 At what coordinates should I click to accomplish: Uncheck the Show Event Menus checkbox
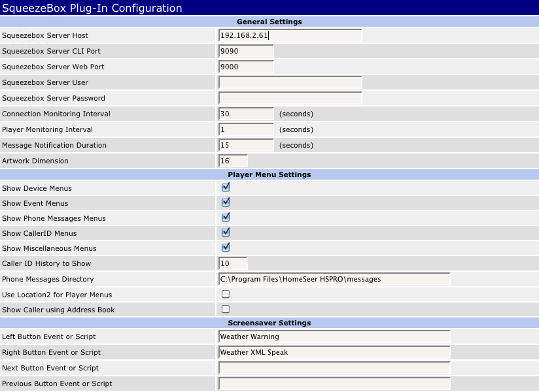click(x=226, y=203)
